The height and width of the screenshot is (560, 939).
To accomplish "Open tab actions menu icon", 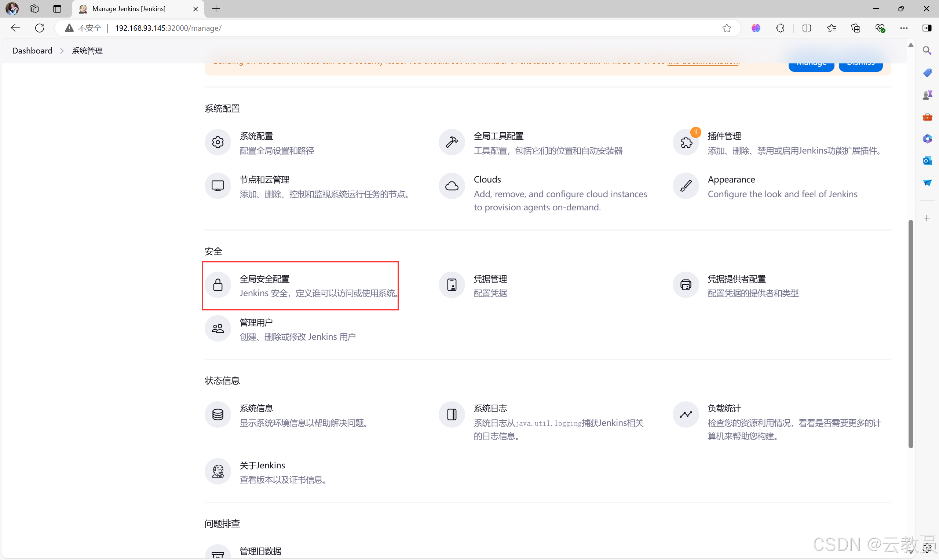I will point(57,9).
